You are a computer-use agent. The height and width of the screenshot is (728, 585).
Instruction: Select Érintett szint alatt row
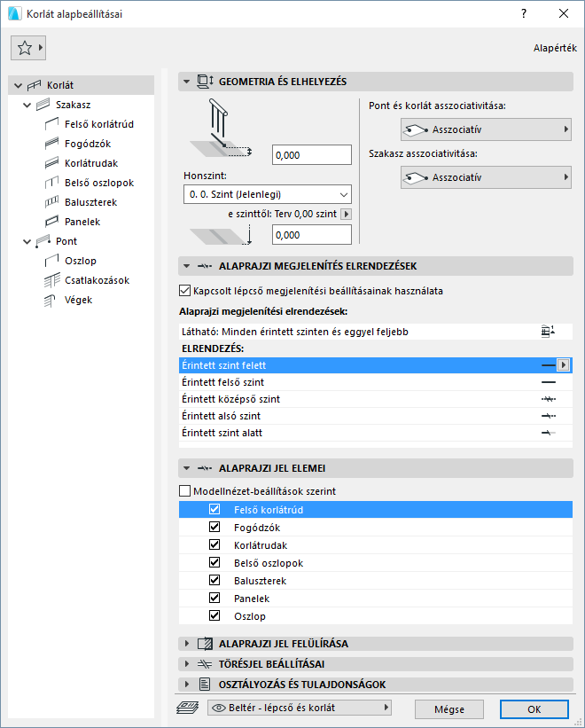375,433
